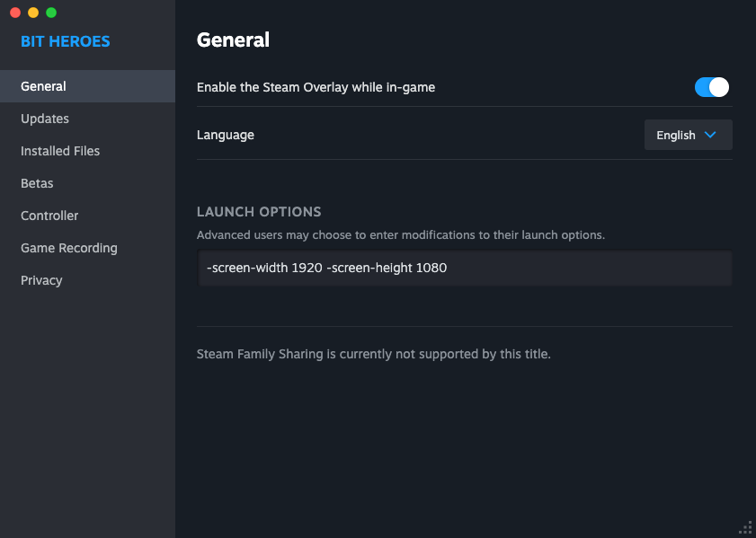The image size is (756, 538).
Task: Open Controller settings in the sidebar
Action: tap(49, 216)
